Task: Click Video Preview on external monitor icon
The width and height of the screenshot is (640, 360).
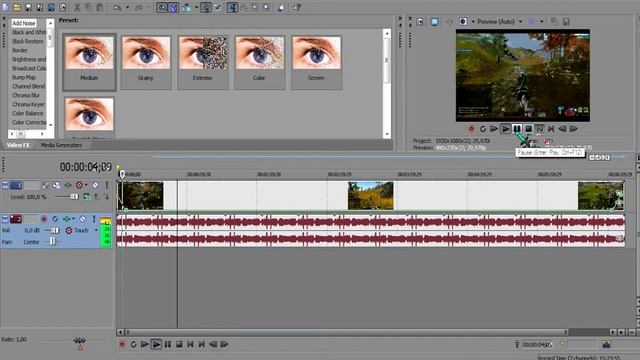Action: pos(435,22)
